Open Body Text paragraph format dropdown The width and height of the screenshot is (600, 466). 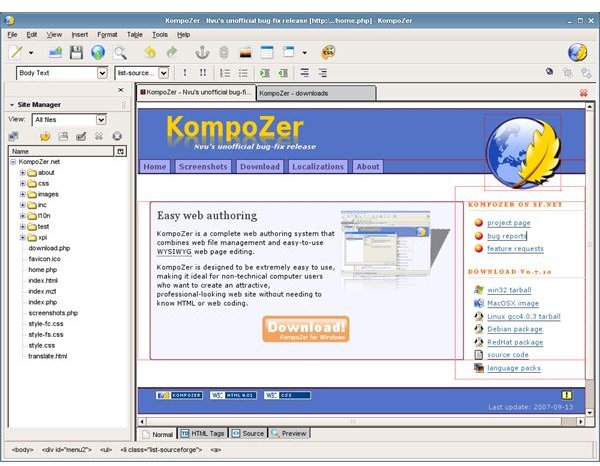click(62, 73)
